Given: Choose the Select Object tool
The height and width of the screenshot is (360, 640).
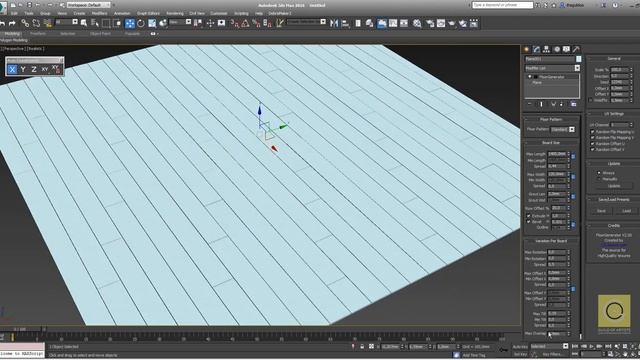Looking at the screenshot, I should pyautogui.click(x=84, y=23).
